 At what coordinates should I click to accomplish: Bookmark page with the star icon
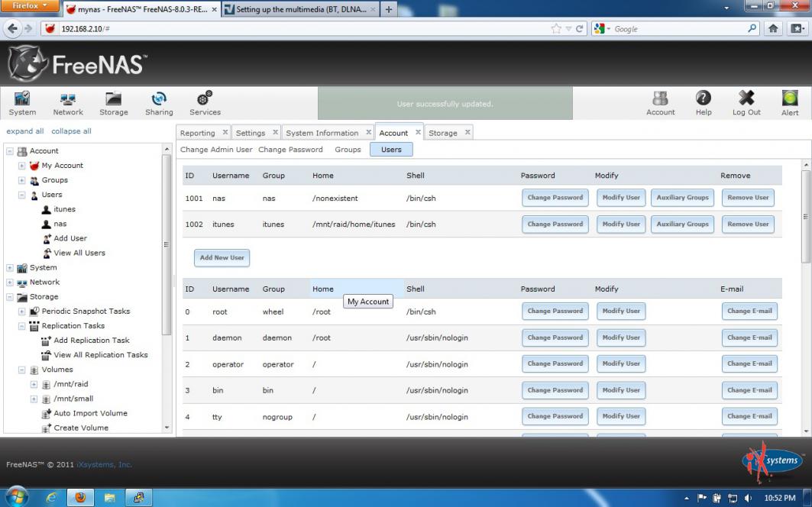(556, 29)
